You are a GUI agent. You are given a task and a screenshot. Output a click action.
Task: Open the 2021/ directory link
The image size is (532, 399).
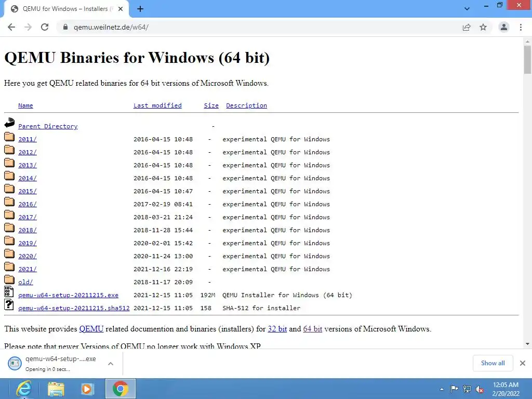click(28, 270)
